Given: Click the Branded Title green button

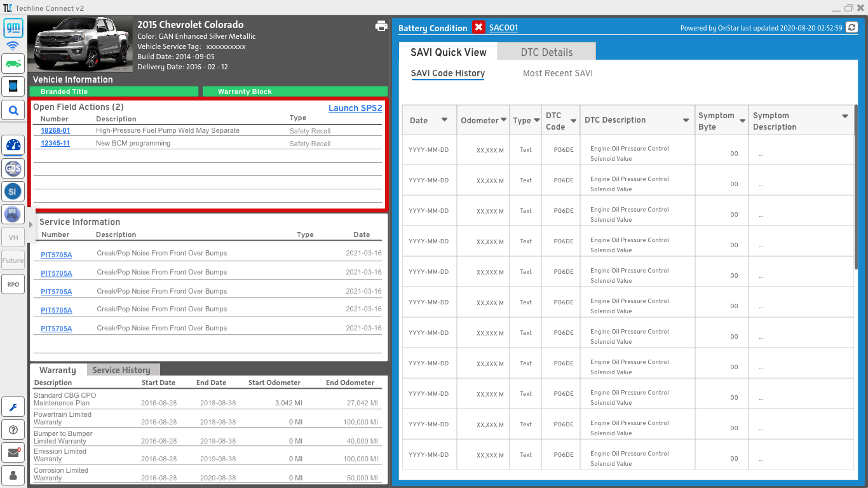Looking at the screenshot, I should tap(114, 91).
